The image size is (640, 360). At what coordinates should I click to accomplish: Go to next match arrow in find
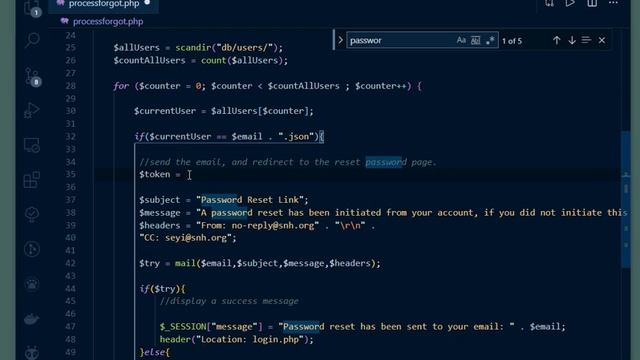pyautogui.click(x=572, y=40)
